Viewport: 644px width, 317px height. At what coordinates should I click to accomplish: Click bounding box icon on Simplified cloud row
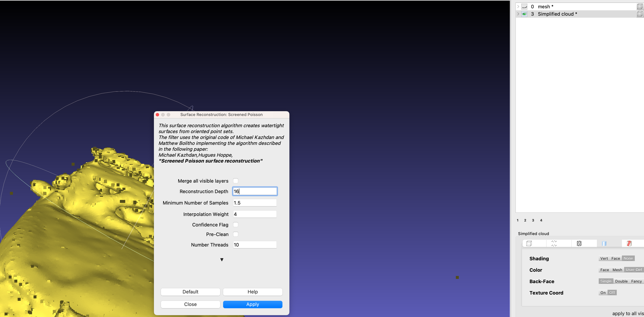640,14
